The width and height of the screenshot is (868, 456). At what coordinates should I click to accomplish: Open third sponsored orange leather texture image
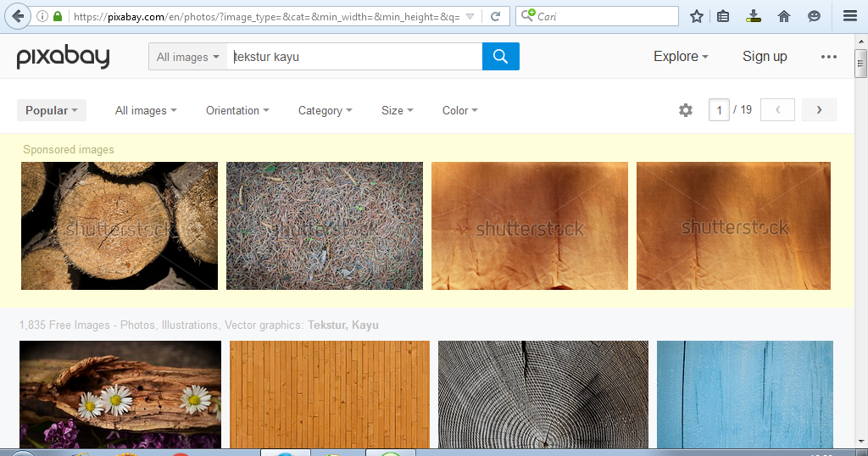pos(530,225)
